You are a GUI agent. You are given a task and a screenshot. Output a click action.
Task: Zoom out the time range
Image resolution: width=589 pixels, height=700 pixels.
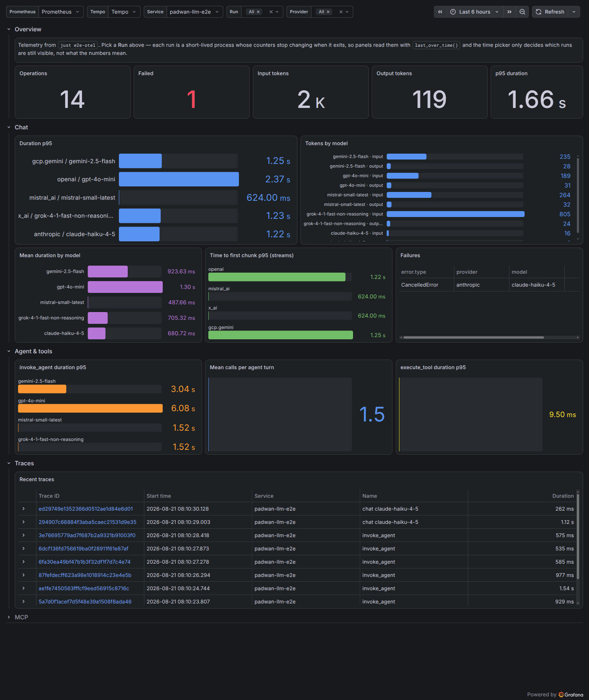pyautogui.click(x=522, y=12)
